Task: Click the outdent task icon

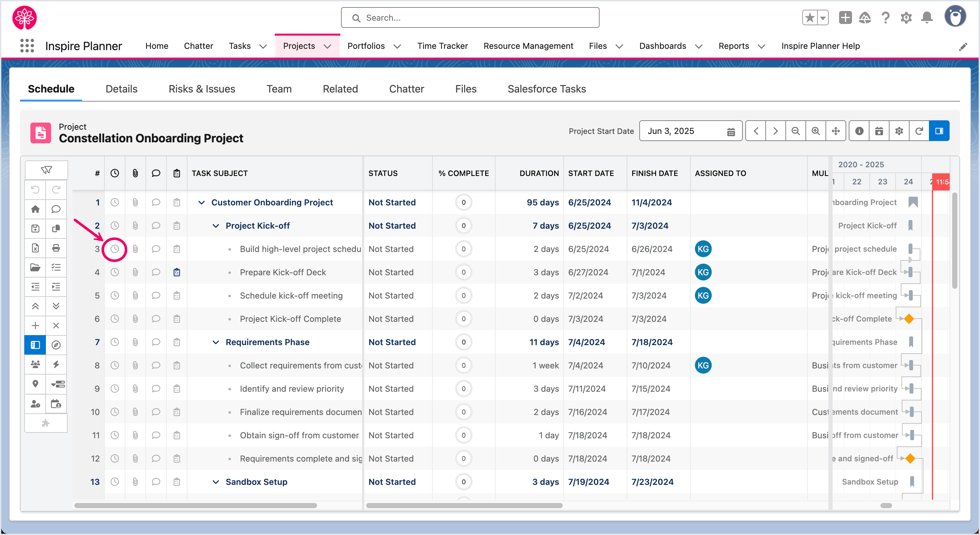Action: pos(35,287)
